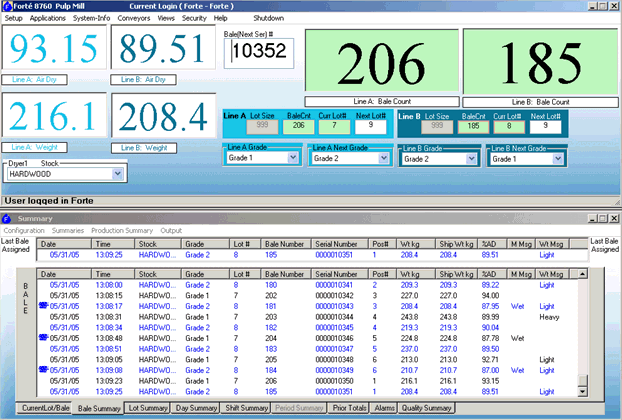The height and width of the screenshot is (420, 622).
Task: Open the Line A Next Grade dropdown
Action: pyautogui.click(x=383, y=158)
